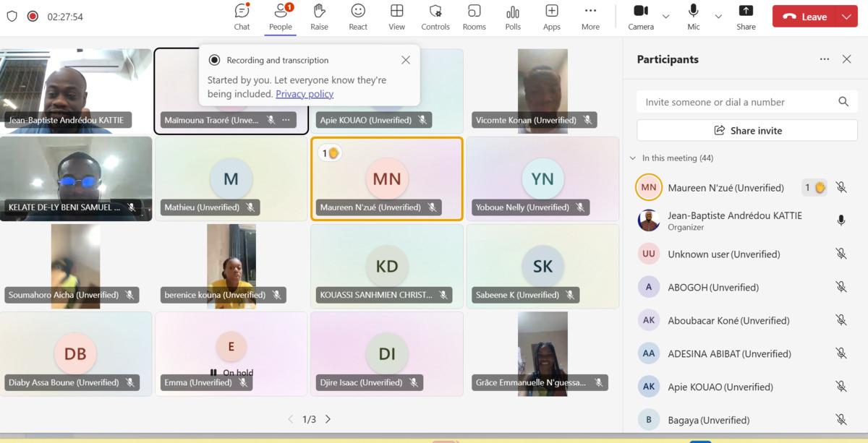
Task: Expand the mic options dropdown arrow
Action: 718,17
